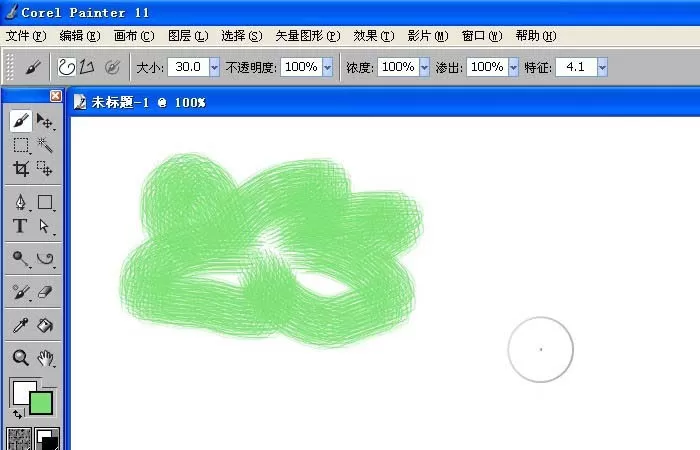Click the 不透明度 value field

(301, 67)
